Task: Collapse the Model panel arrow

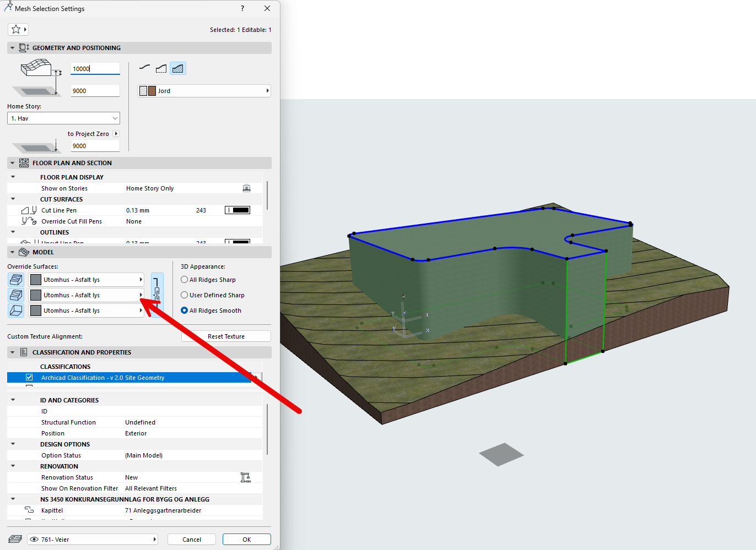Action: (12, 252)
